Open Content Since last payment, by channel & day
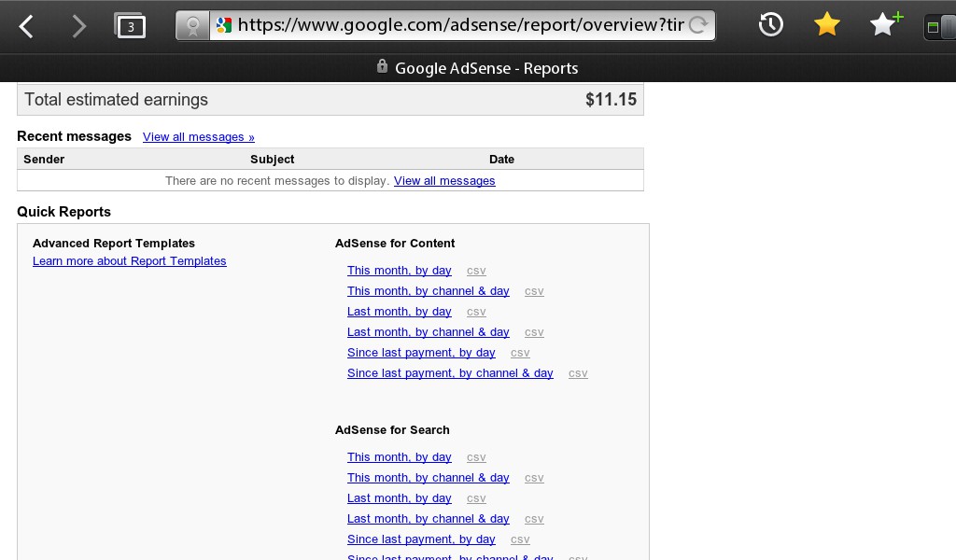This screenshot has width=956, height=560. click(x=450, y=373)
